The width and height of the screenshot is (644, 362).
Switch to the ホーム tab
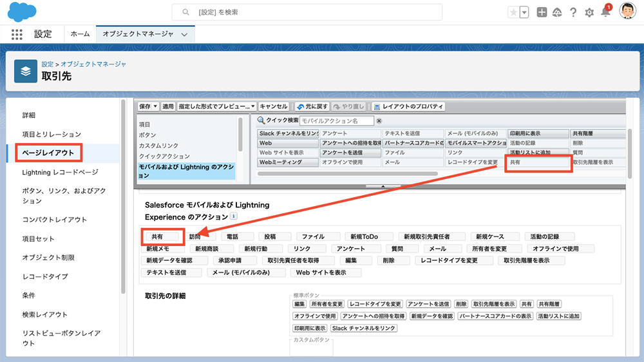pyautogui.click(x=80, y=34)
